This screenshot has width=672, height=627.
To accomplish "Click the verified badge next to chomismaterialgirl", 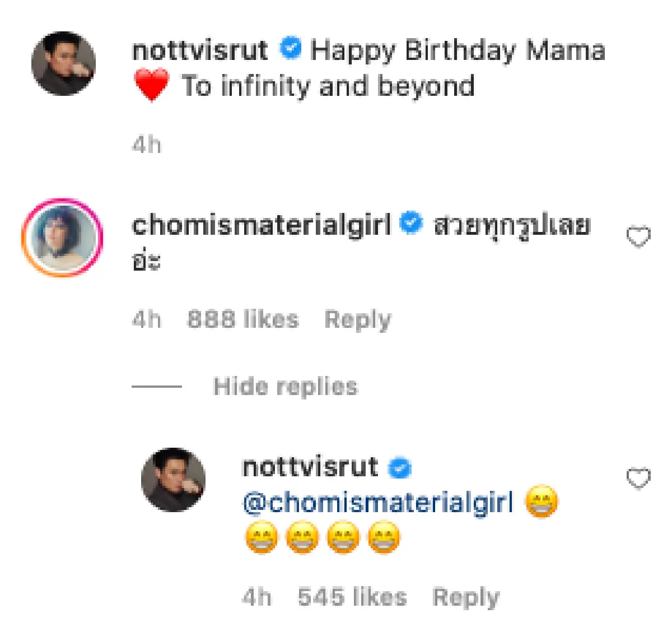I will click(x=411, y=224).
